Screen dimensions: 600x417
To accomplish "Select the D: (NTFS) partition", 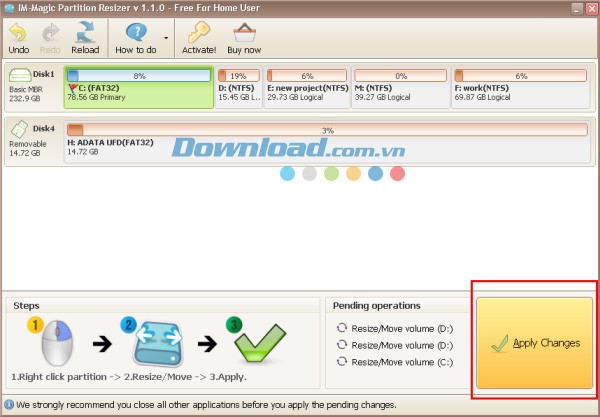I will pyautogui.click(x=239, y=88).
